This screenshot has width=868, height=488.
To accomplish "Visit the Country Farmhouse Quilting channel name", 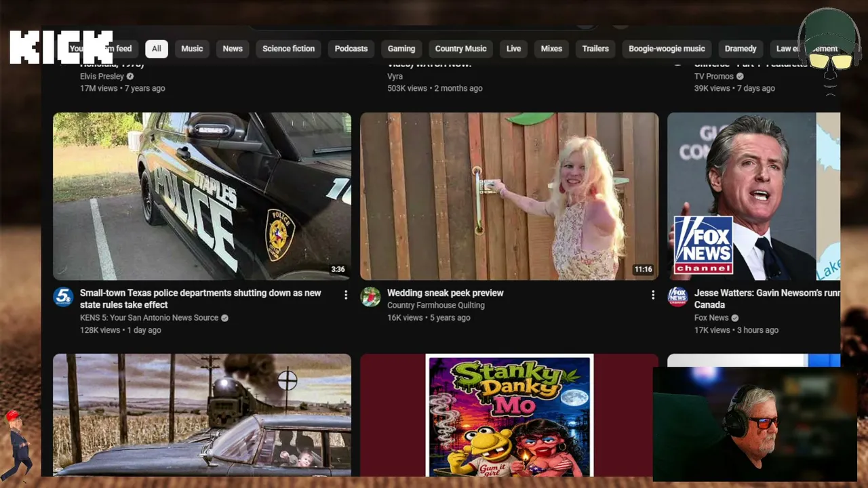I will [436, 306].
